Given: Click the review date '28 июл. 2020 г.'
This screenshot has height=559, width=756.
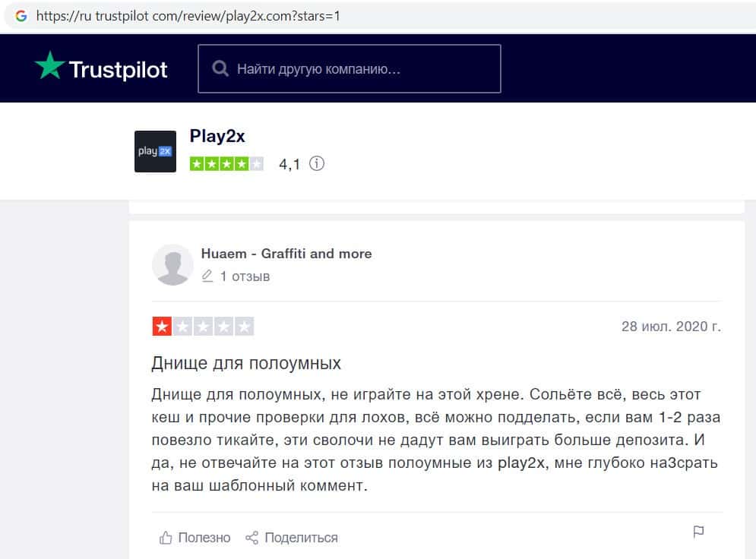Looking at the screenshot, I should [x=671, y=327].
